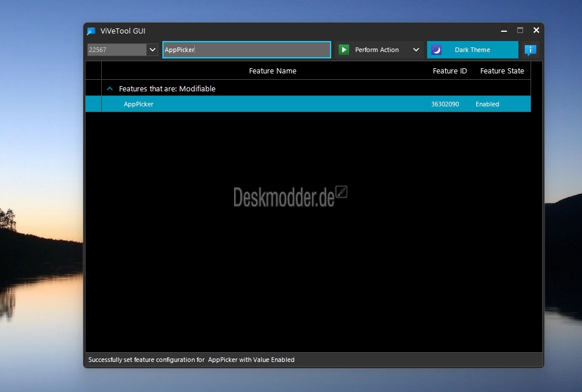Click the Enabled state cell
The image size is (582, 392).
click(487, 104)
